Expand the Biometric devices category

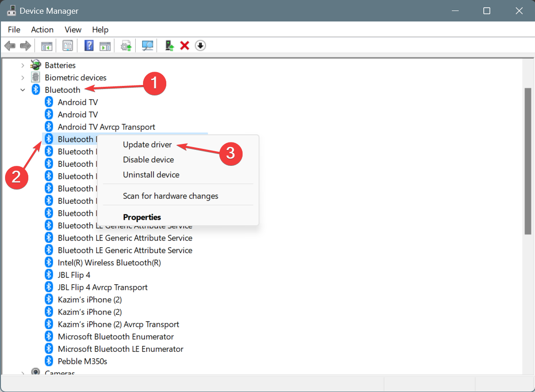(22, 78)
